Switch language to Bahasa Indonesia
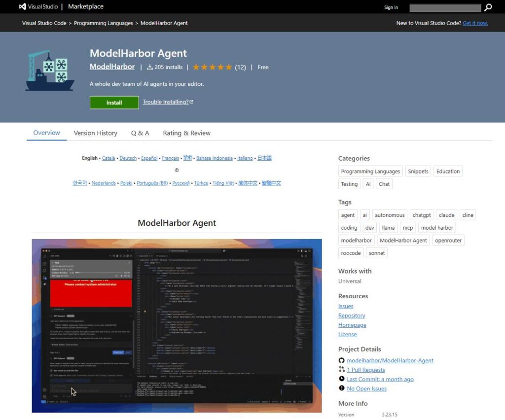 coord(215,158)
